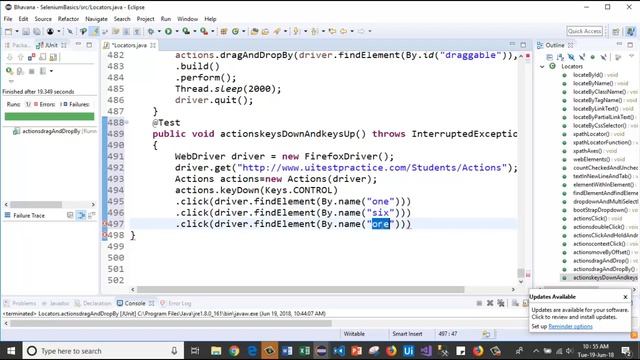Click the New file toolbar icon
640x360 pixels.
click(8, 31)
